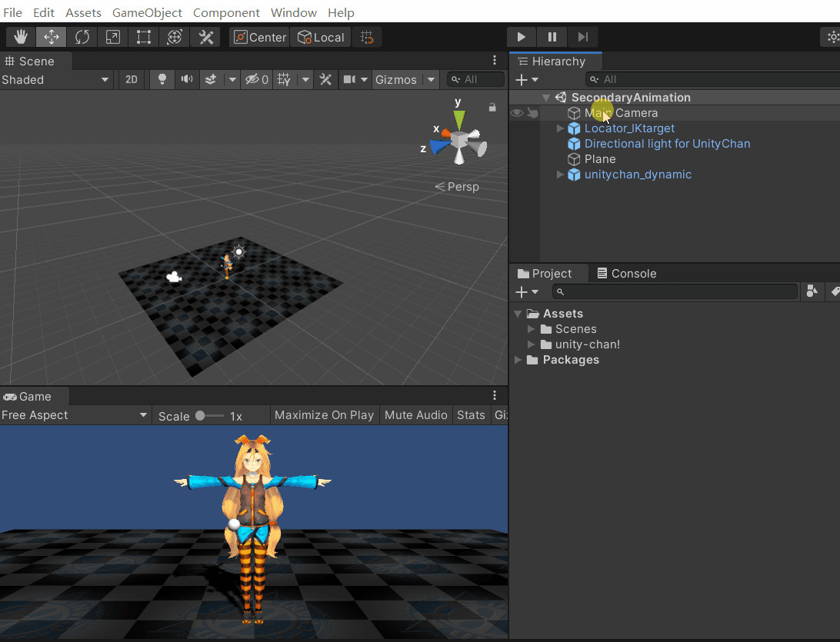This screenshot has height=642, width=840.
Task: Expand unity-chan! folder
Action: 531,344
